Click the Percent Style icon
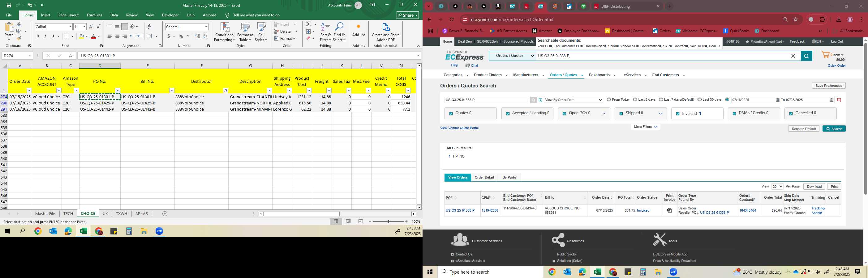 181,36
